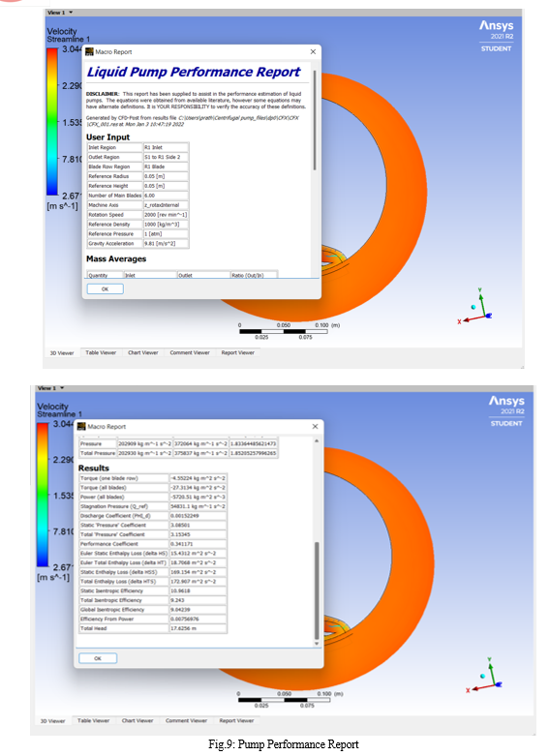Switch to Table Viewer tab in upper window
Image resolution: width=550 pixels, height=756 pixels.
coord(101,352)
